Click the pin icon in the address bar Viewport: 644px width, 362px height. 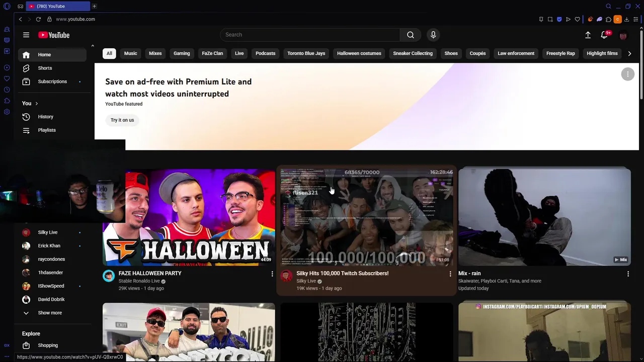[x=541, y=19]
